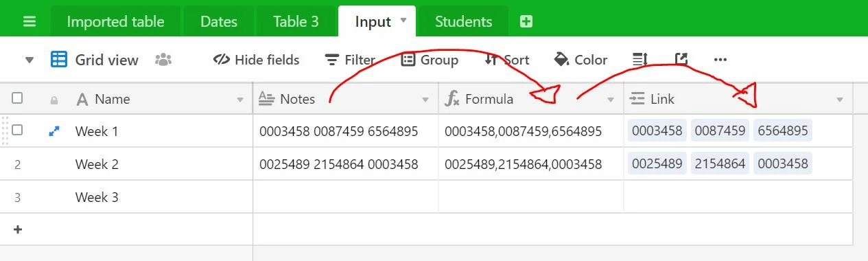The image size is (868, 261).
Task: Select Week 1 Notes cell
Action: click(346, 130)
